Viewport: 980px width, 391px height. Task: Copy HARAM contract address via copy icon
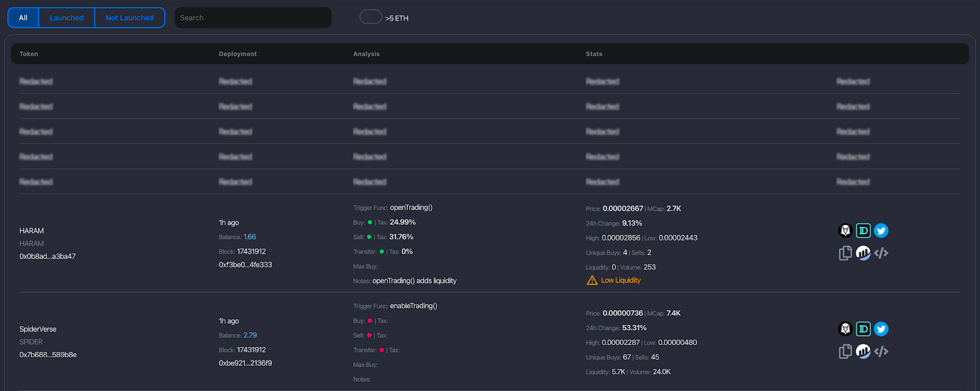click(845, 253)
